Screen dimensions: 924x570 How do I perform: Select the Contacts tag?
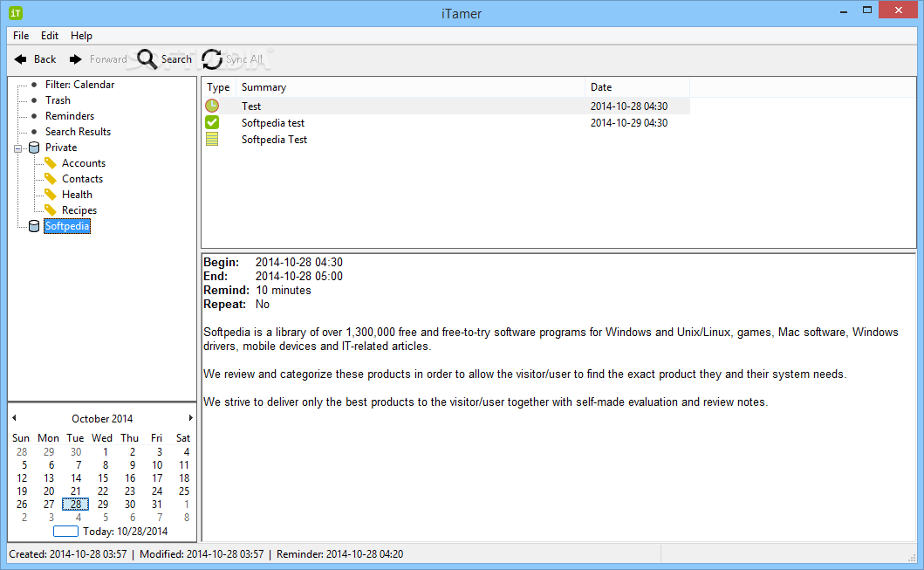(83, 179)
